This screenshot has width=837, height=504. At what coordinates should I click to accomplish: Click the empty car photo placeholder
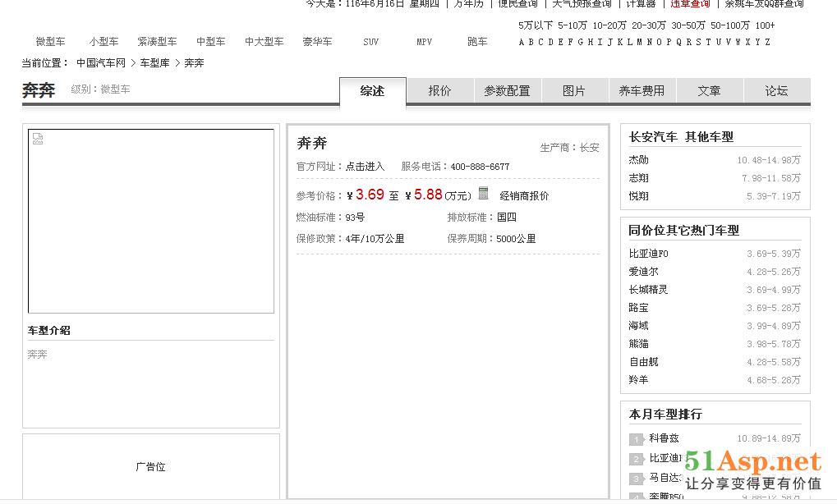[151, 221]
